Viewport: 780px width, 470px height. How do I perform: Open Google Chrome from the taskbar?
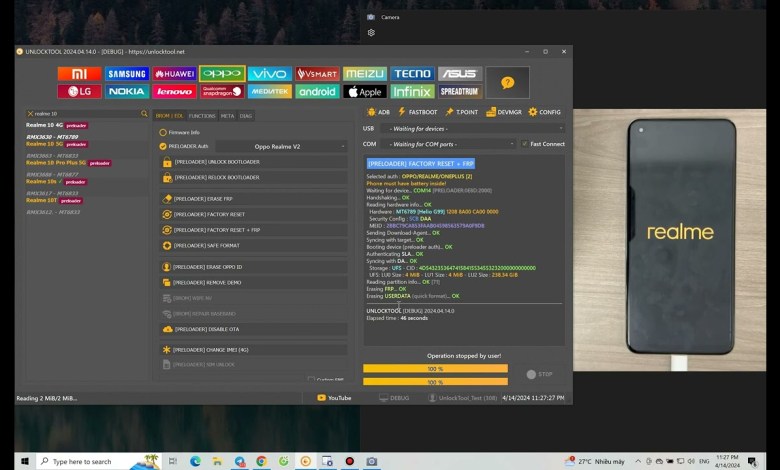(x=261, y=462)
